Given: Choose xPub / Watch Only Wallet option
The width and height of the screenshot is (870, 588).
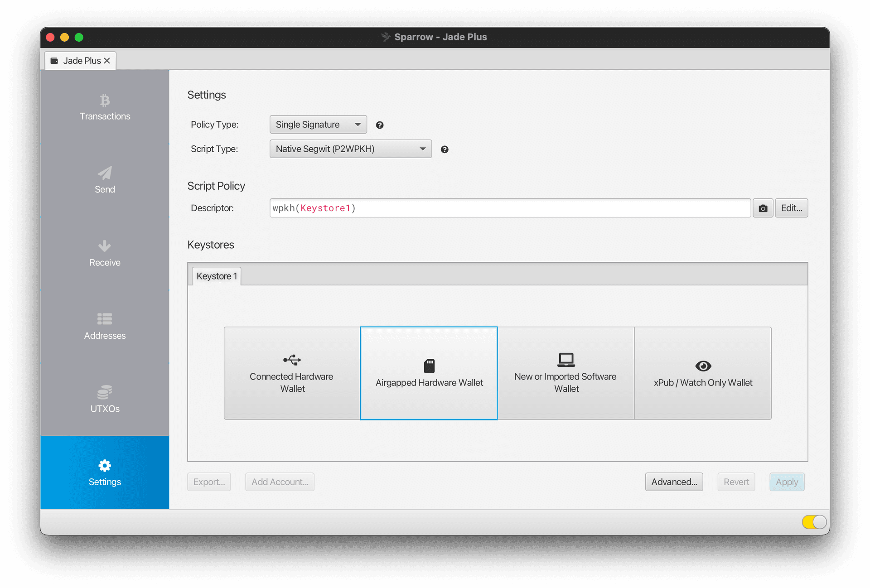Looking at the screenshot, I should point(703,373).
